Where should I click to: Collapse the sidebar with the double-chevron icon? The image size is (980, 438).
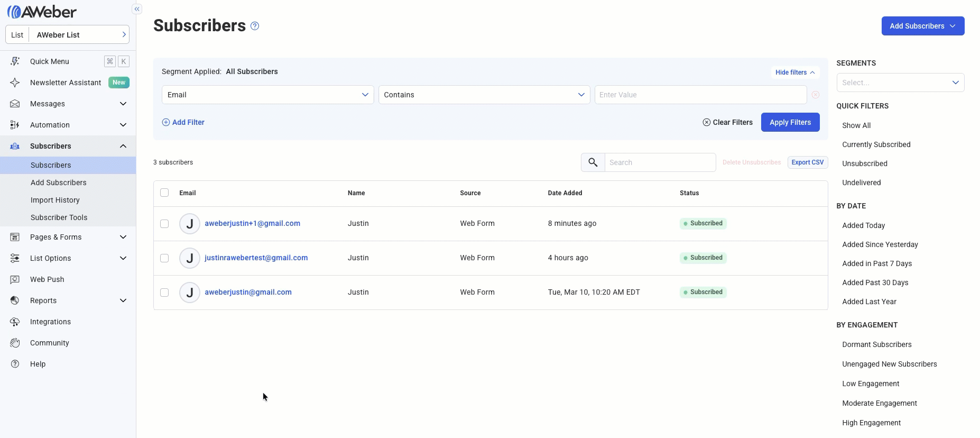click(x=137, y=9)
